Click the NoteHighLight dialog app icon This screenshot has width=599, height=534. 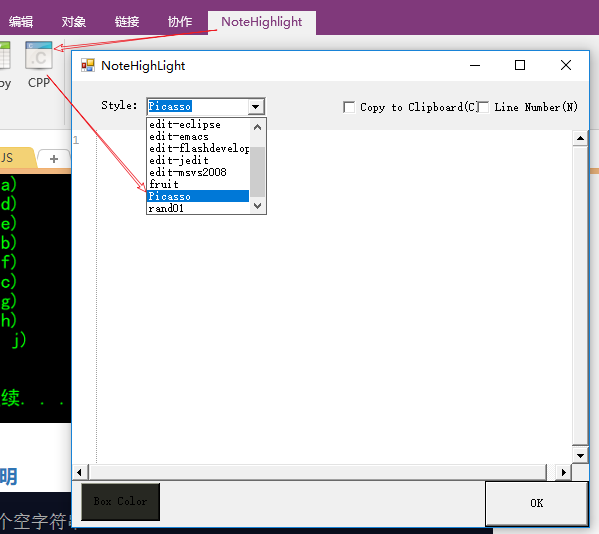tap(87, 65)
